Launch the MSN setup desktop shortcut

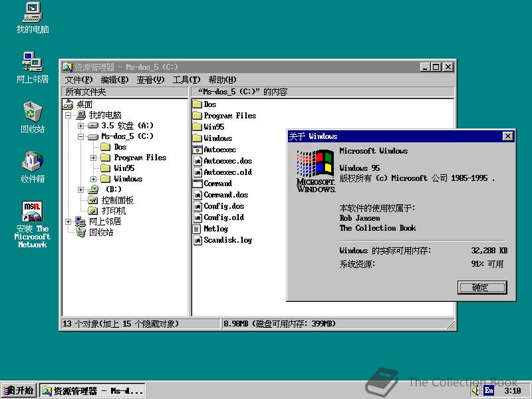click(33, 224)
